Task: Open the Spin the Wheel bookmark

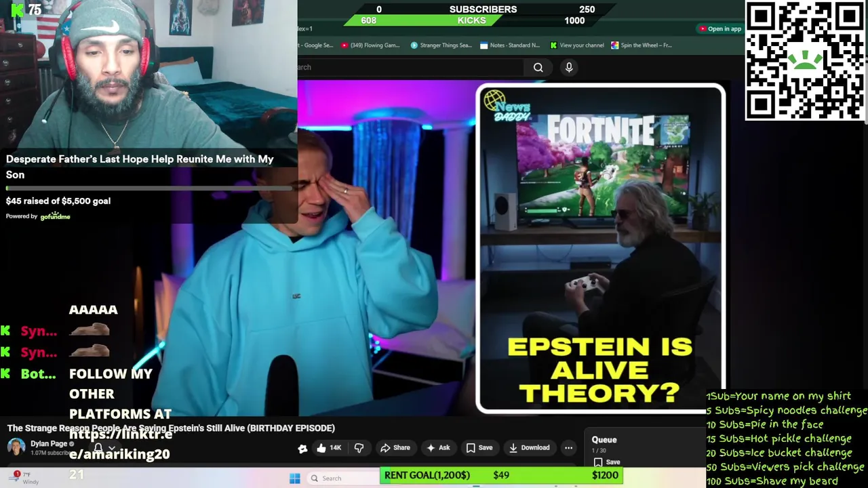Action: [642, 45]
